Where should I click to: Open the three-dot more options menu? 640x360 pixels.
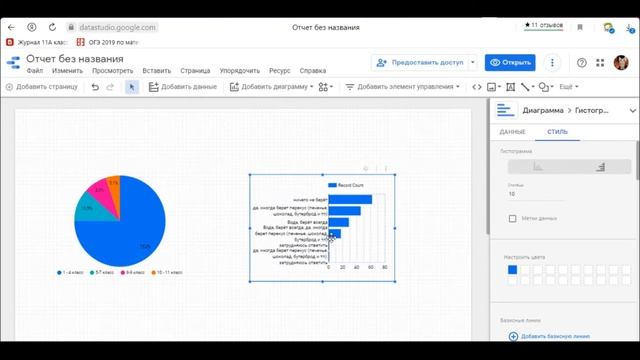552,62
